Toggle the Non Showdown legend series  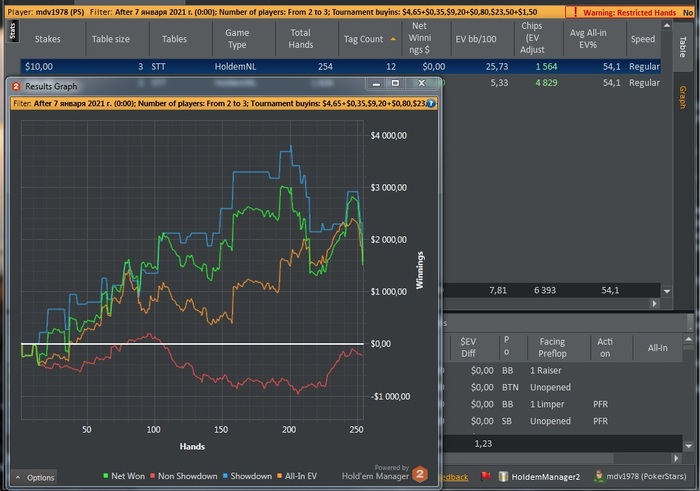pyautogui.click(x=183, y=476)
